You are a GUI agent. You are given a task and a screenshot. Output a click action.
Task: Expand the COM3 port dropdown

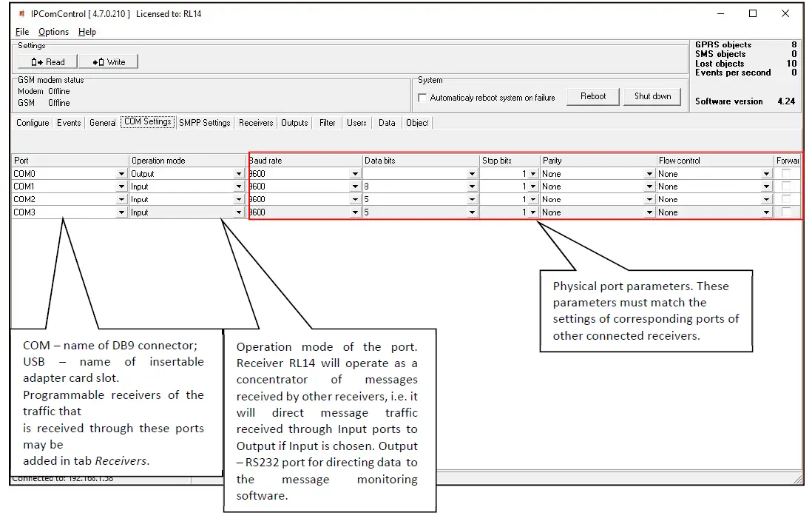point(121,212)
